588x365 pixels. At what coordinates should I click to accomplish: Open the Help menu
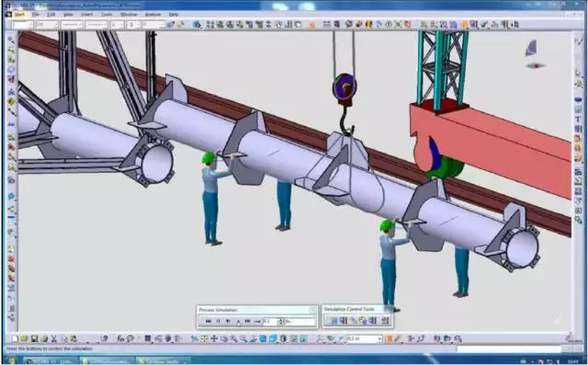pos(174,15)
